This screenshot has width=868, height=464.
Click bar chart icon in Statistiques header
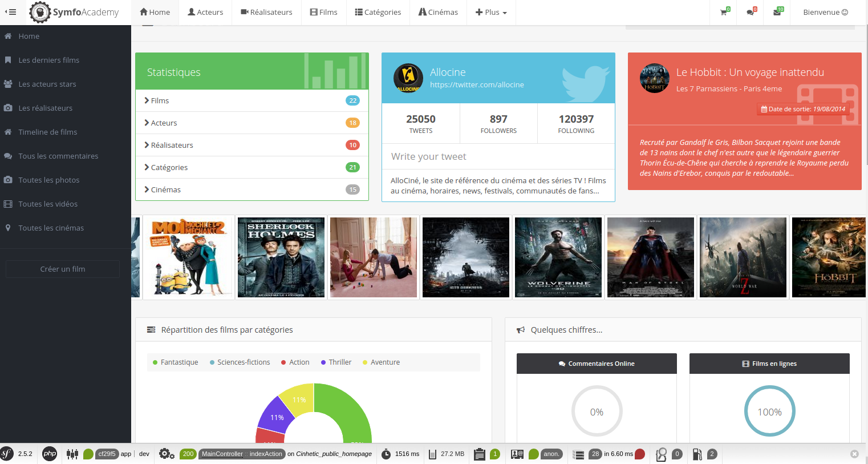click(x=335, y=71)
